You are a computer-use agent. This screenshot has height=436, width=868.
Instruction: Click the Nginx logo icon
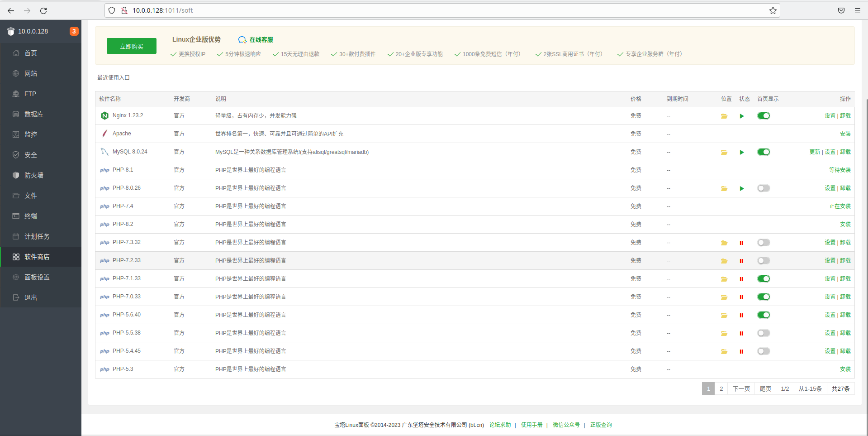click(x=104, y=115)
